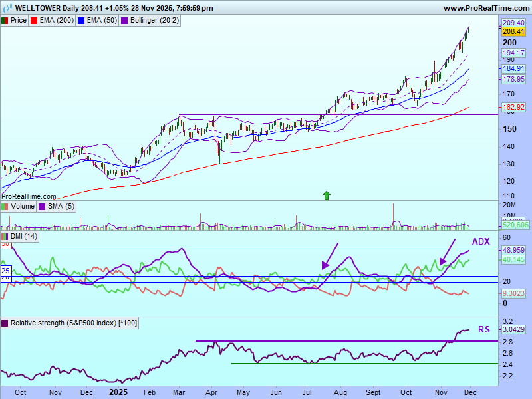This screenshot has height=399, width=532.
Task: Select the Price legend tab
Action: pos(19,21)
